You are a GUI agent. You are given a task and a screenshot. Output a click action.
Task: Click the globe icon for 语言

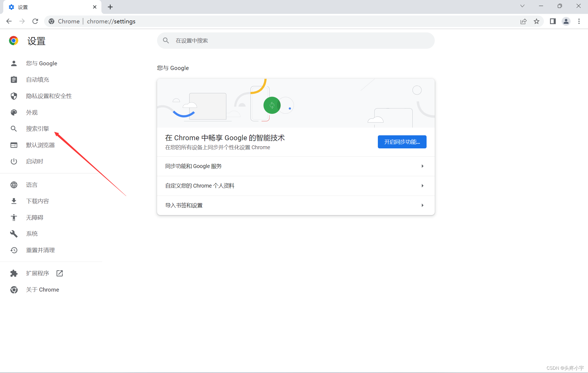[x=14, y=185]
